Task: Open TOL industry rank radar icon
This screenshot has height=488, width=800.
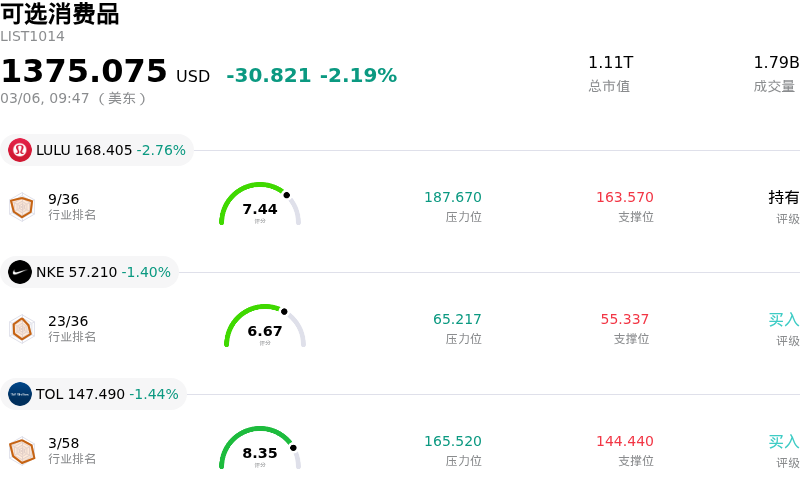Action: 21,450
